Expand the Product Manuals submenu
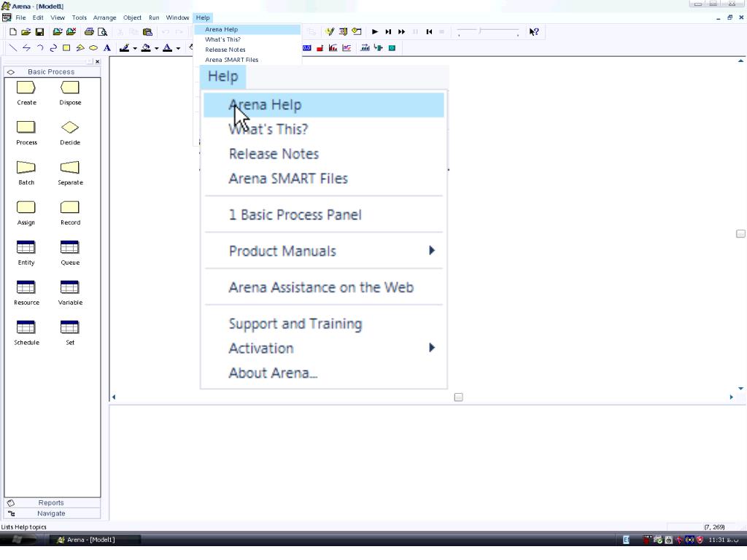Viewport: 747px width, 560px height. click(x=324, y=251)
